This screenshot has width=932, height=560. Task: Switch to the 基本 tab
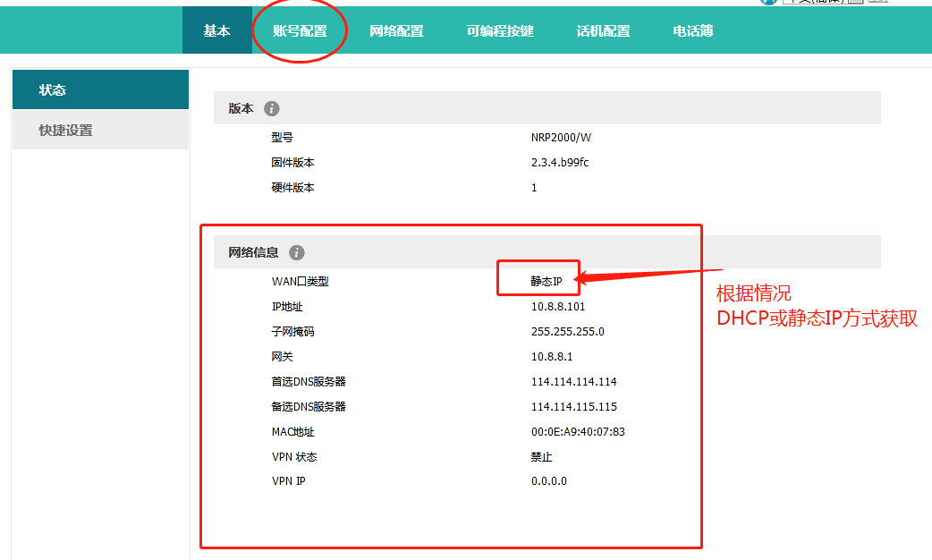click(x=216, y=30)
